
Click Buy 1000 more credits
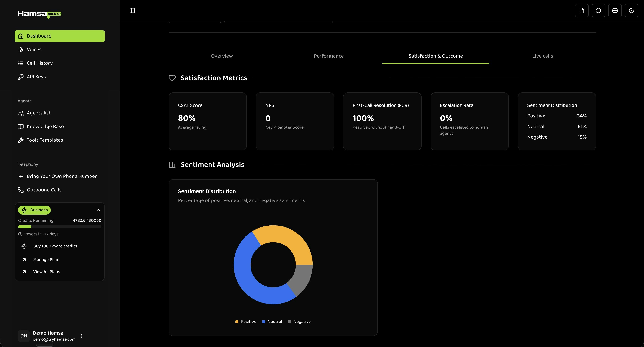click(x=55, y=246)
